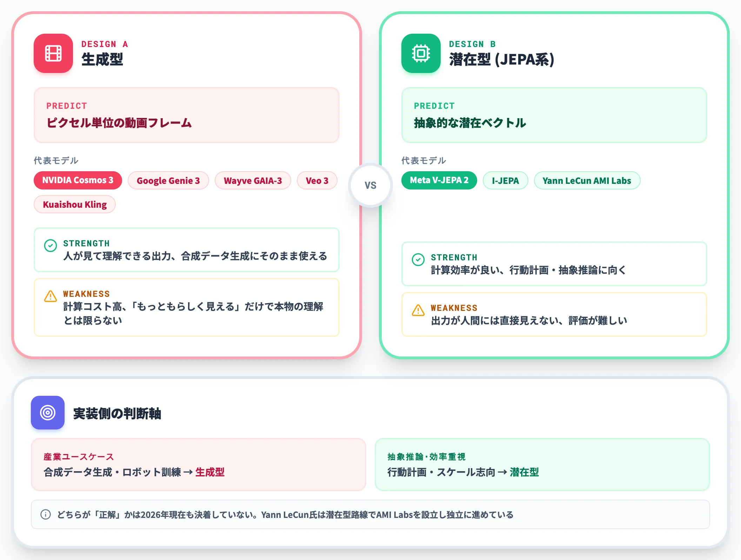Screen dimensions: 741x560
Task: Click the green 潜在型 link after the arrow
Action: click(x=524, y=472)
